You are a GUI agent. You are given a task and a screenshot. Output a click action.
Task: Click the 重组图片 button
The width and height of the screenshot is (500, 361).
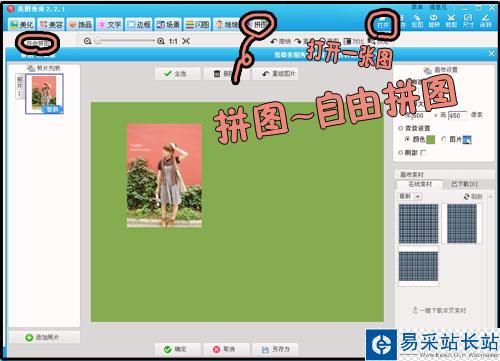click(276, 74)
